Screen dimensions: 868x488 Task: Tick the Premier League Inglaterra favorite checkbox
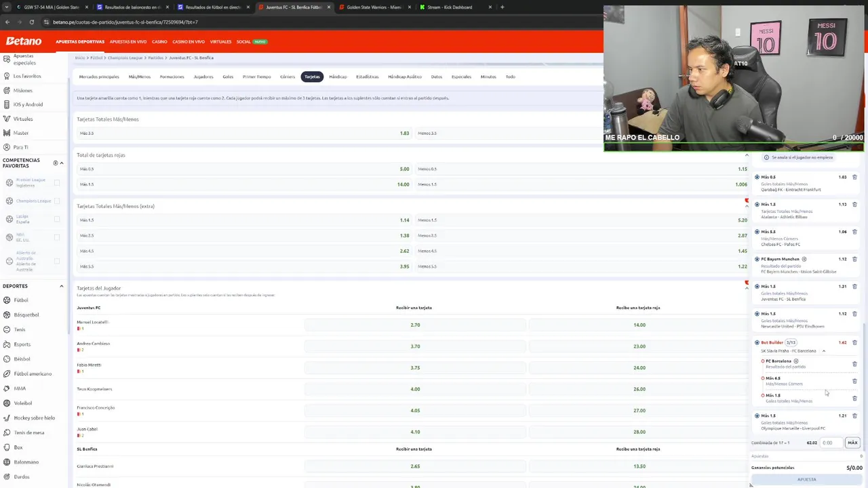coord(57,183)
